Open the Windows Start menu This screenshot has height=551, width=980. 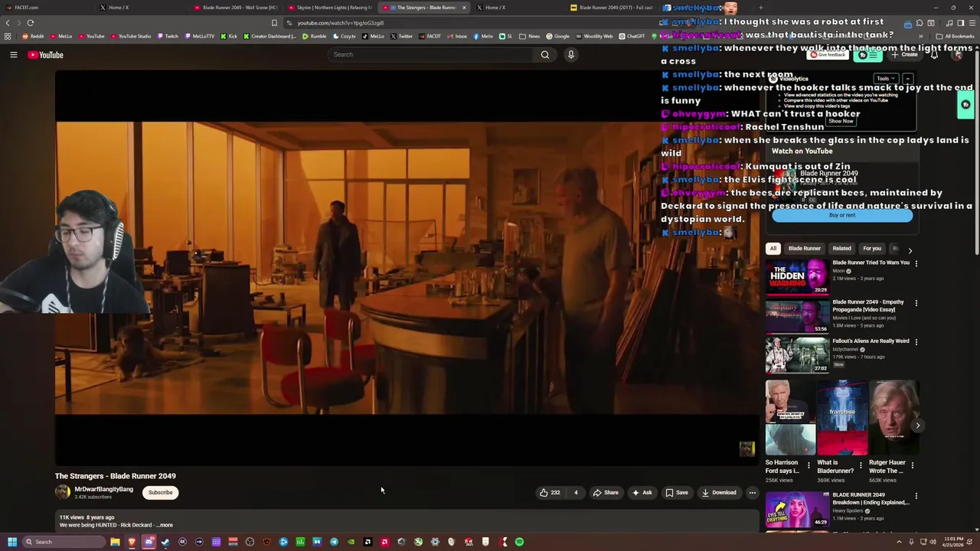pos(12,542)
